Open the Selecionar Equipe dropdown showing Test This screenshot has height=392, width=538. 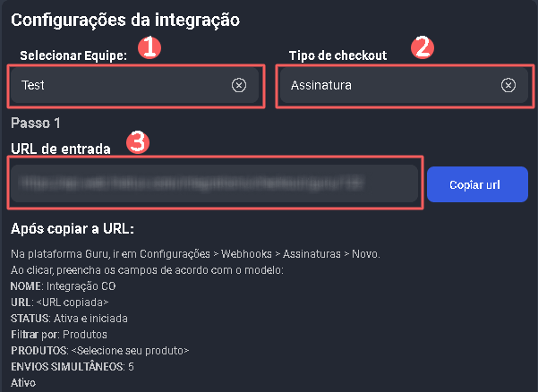121,86
